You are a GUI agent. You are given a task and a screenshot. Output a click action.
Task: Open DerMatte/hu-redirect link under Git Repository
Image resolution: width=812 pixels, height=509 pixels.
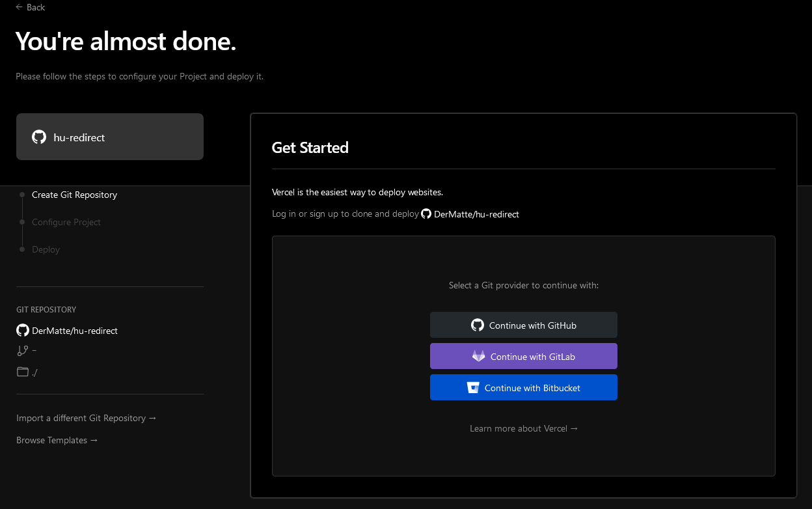pyautogui.click(x=75, y=331)
